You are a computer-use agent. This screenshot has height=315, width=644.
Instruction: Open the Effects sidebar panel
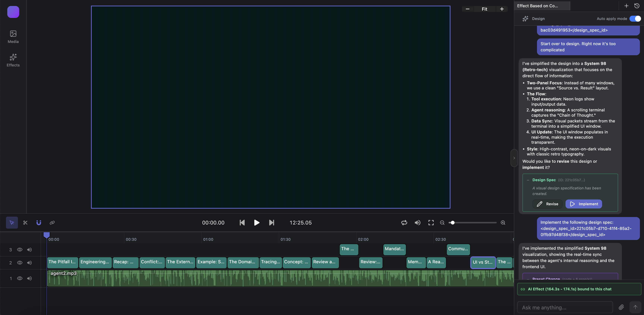point(13,60)
